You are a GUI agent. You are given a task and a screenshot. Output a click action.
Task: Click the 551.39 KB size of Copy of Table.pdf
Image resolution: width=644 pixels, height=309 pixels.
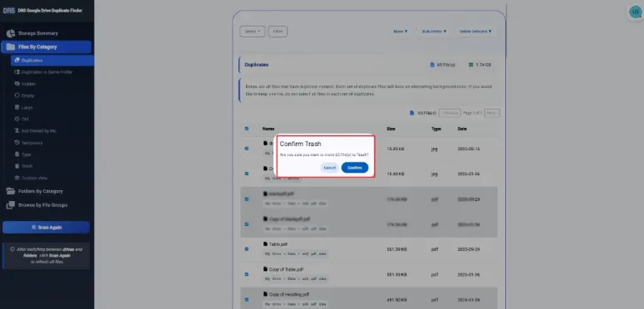pos(396,275)
